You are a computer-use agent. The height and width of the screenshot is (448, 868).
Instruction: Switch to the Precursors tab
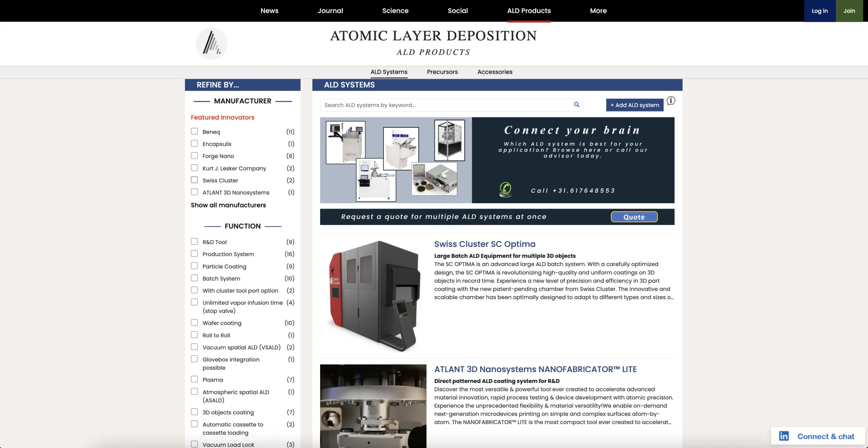[442, 72]
